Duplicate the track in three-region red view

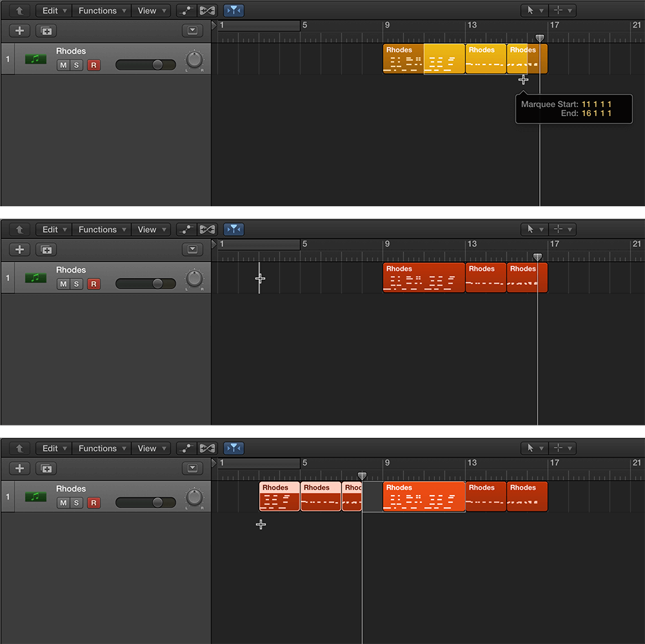pyautogui.click(x=46, y=249)
